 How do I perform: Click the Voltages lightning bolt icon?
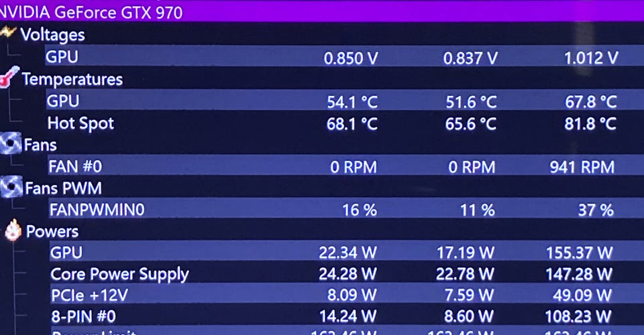(8, 32)
